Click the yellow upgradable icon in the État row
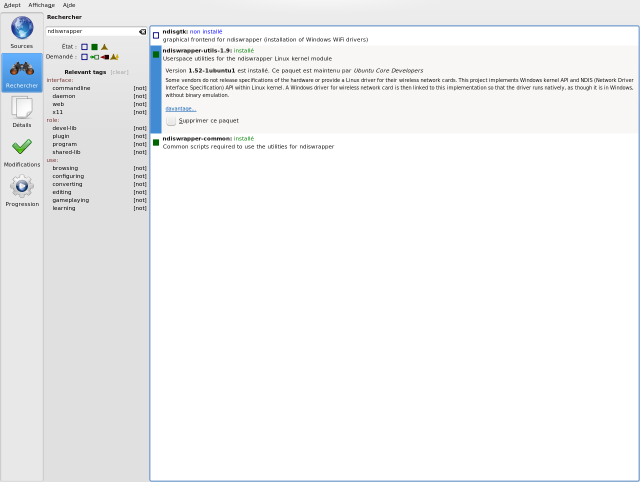Viewport: 640px width, 482px height. coord(104,47)
